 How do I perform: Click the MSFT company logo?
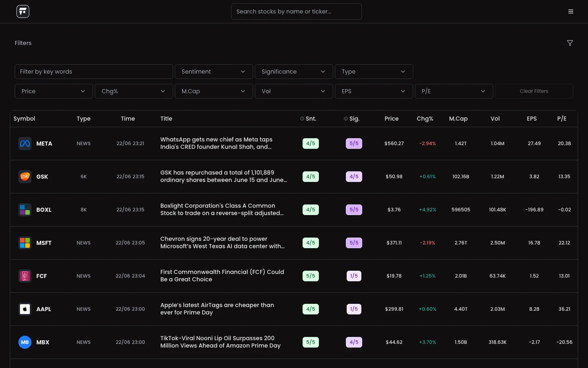25,243
